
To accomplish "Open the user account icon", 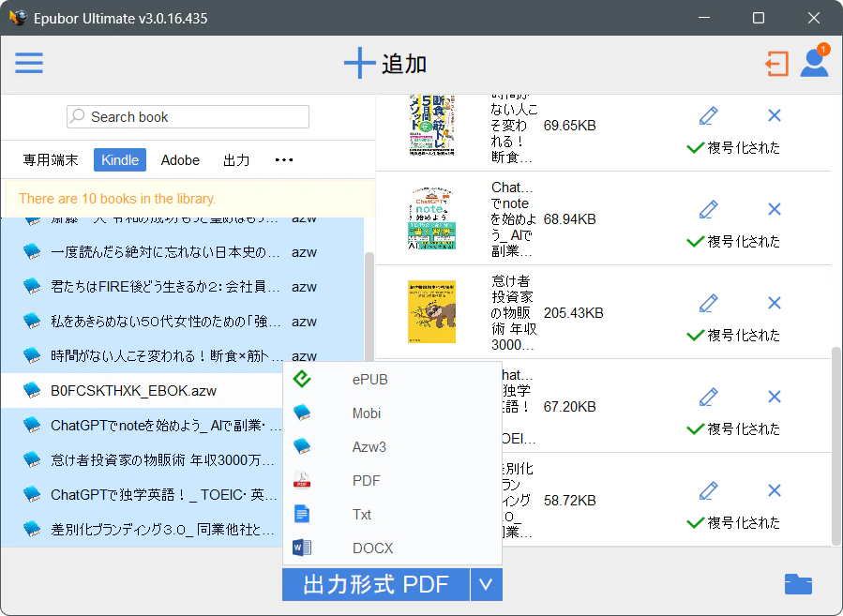I will click(815, 62).
